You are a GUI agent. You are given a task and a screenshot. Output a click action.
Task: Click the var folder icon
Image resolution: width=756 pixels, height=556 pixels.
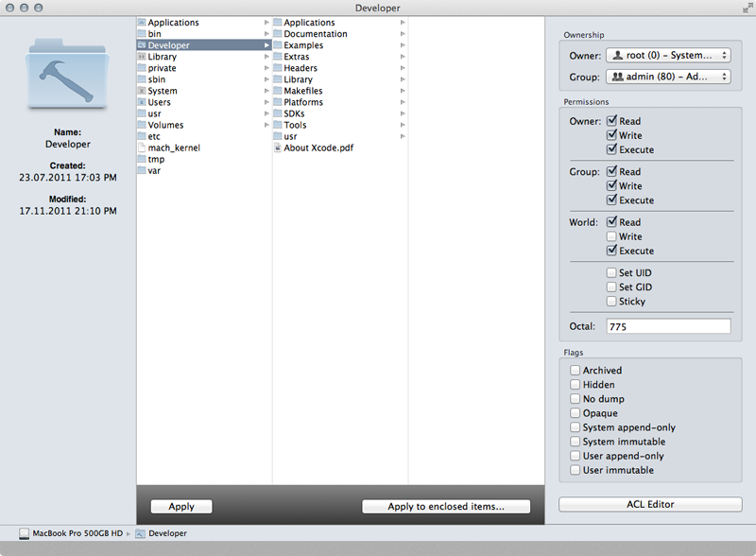click(x=142, y=170)
